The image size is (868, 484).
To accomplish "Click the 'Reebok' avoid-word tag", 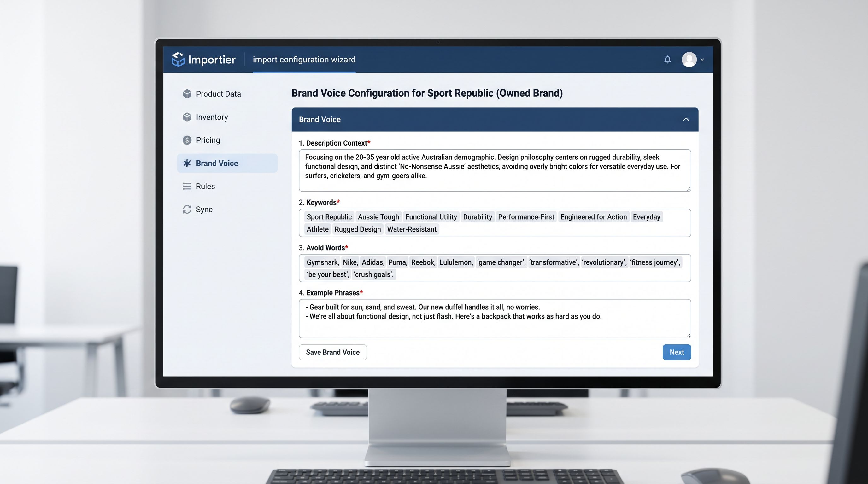I will pyautogui.click(x=423, y=262).
